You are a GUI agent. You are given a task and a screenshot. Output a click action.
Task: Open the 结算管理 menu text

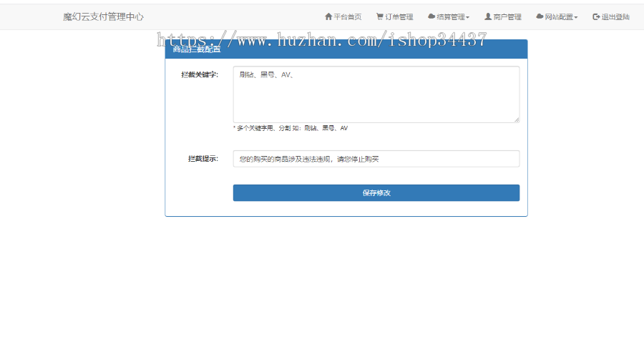(451, 16)
